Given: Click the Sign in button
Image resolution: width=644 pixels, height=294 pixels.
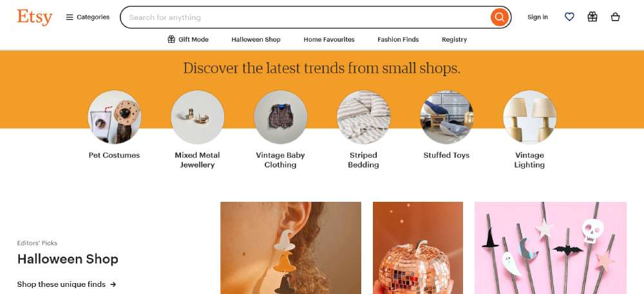Looking at the screenshot, I should point(538,17).
